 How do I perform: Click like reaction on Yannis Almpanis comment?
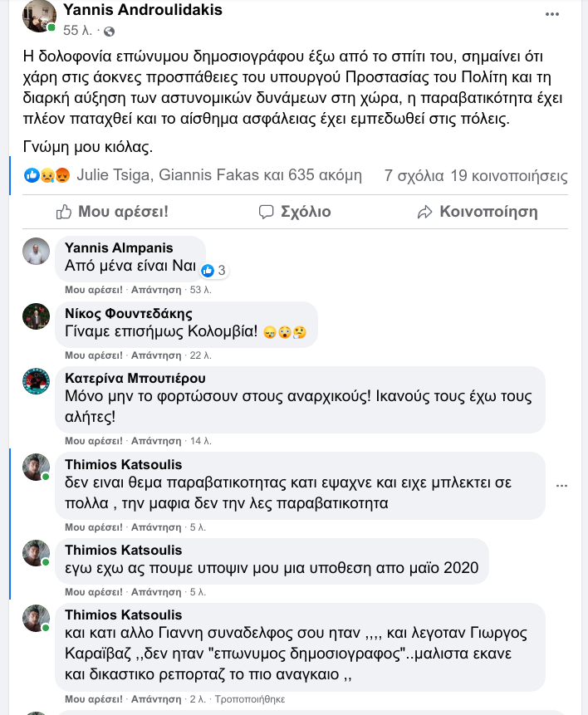coord(208,270)
